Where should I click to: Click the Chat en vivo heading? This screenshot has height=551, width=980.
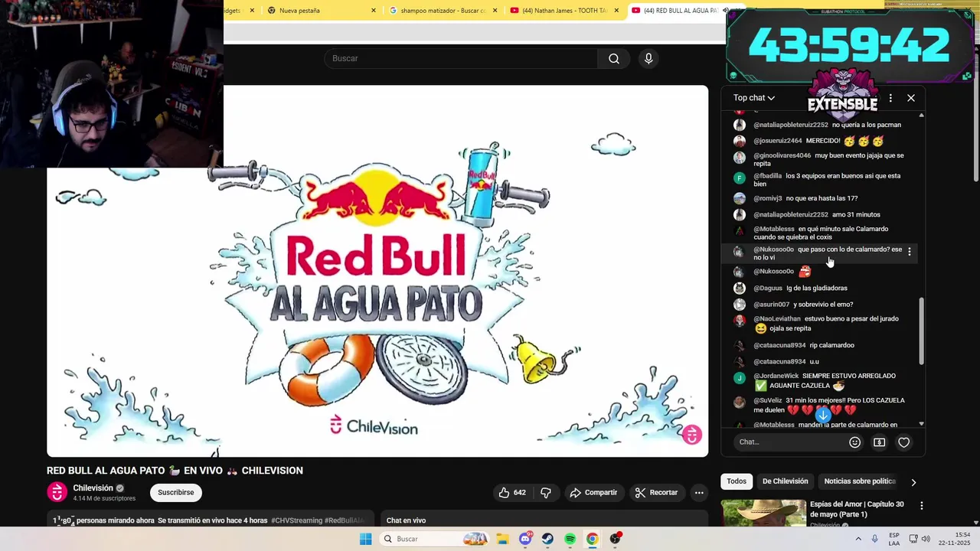406,520
